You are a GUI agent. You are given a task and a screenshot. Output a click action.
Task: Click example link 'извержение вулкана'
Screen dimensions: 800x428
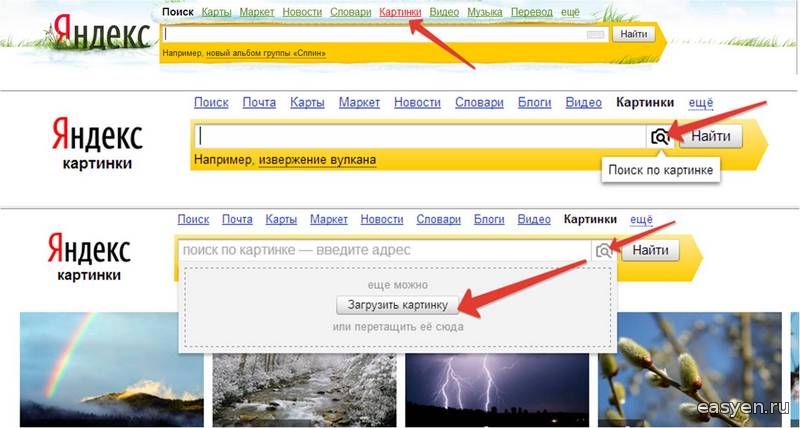click(x=317, y=160)
